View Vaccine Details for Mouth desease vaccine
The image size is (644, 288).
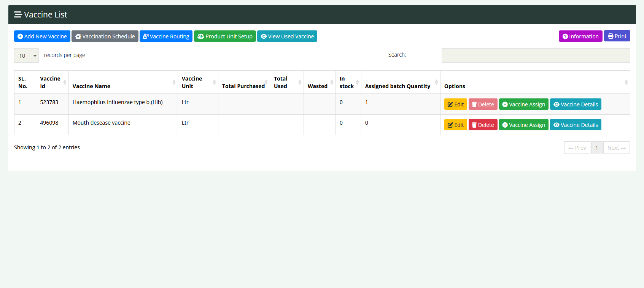575,125
